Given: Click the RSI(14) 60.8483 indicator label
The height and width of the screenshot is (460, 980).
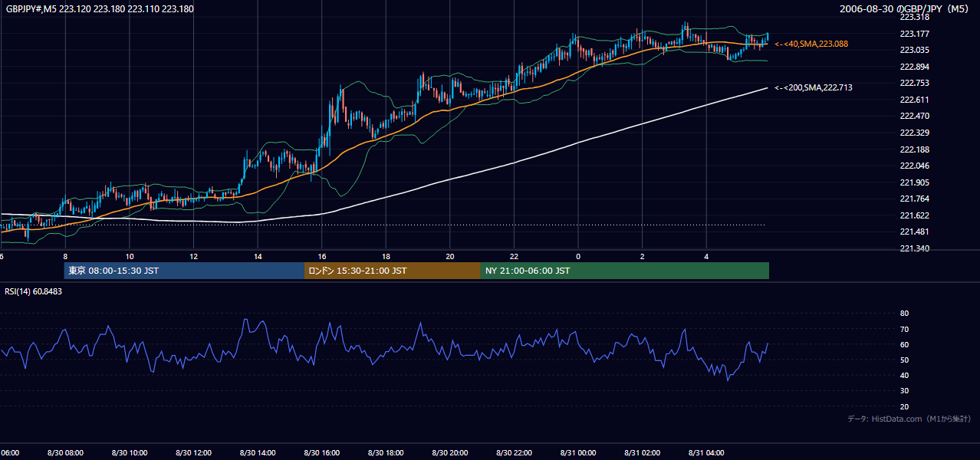Looking at the screenshot, I should click(x=34, y=291).
